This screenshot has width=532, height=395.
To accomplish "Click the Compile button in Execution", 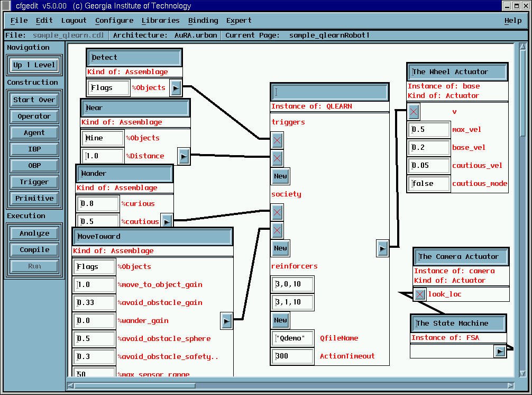I will point(34,250).
